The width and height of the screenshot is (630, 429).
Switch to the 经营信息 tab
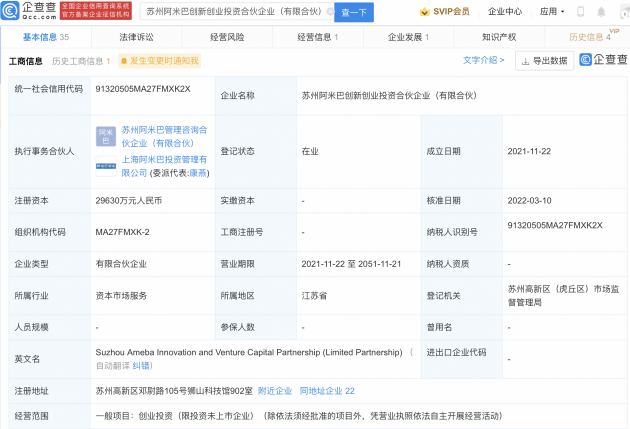(x=318, y=37)
